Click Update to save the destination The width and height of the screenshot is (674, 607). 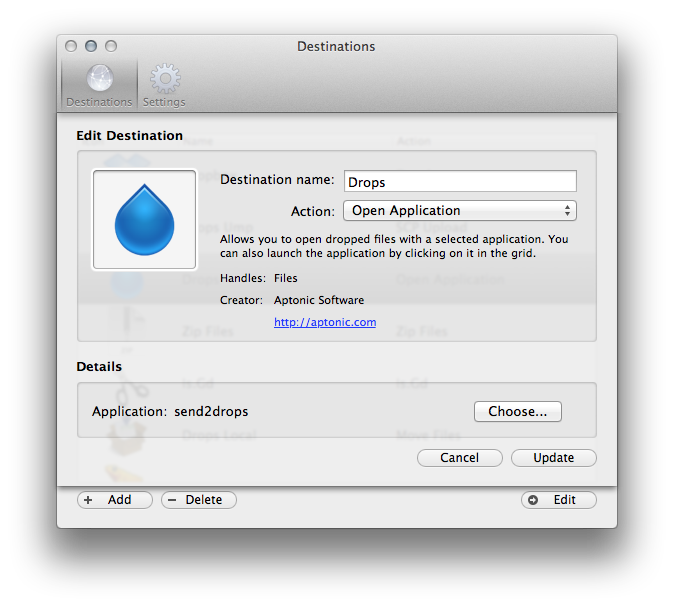(x=553, y=458)
